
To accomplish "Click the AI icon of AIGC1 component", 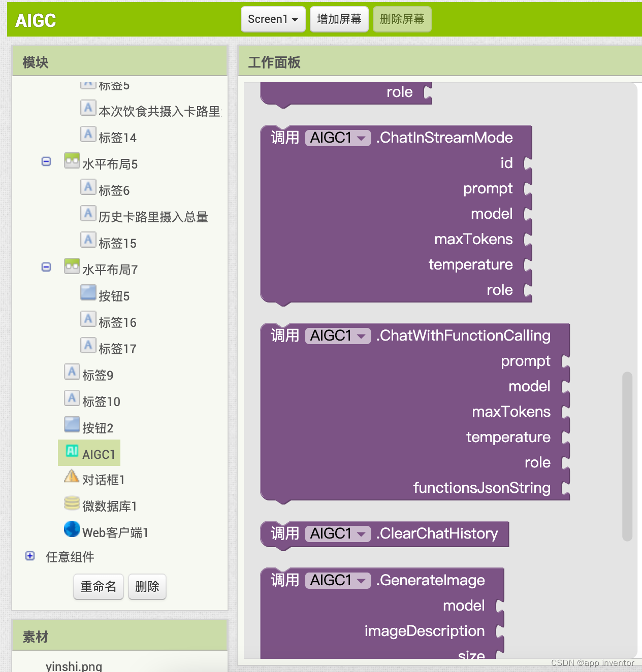I will pyautogui.click(x=72, y=451).
